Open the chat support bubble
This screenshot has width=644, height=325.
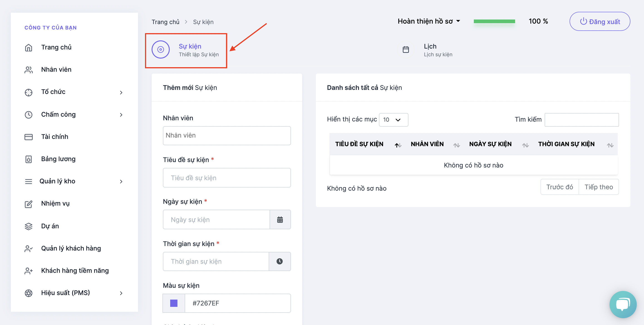(623, 304)
